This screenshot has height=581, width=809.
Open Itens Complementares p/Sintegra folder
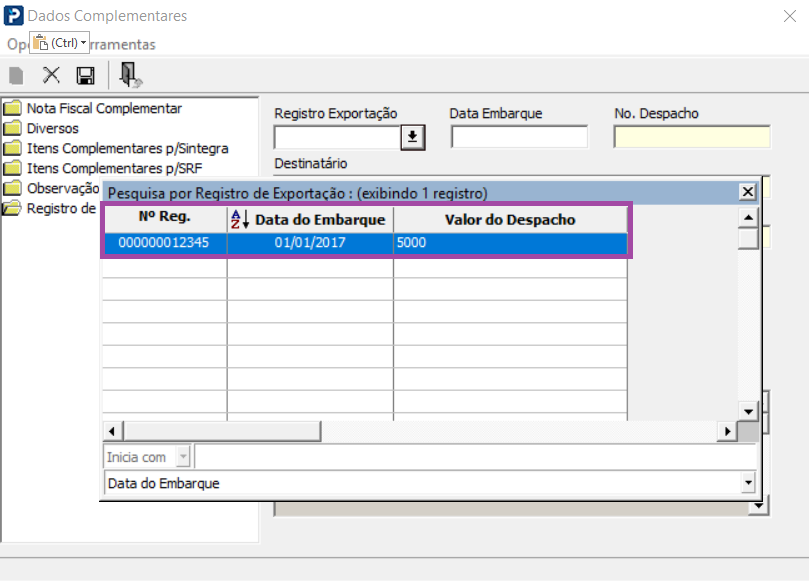pyautogui.click(x=116, y=149)
